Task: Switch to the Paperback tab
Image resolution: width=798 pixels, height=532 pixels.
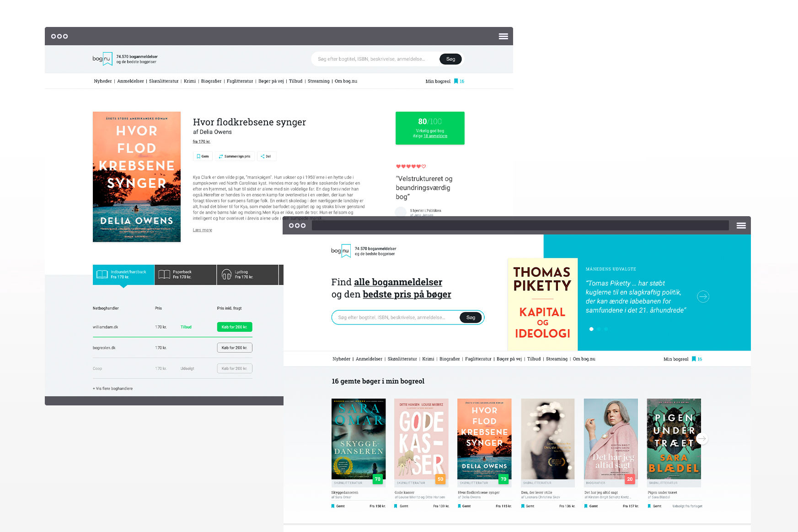Action: click(x=185, y=275)
